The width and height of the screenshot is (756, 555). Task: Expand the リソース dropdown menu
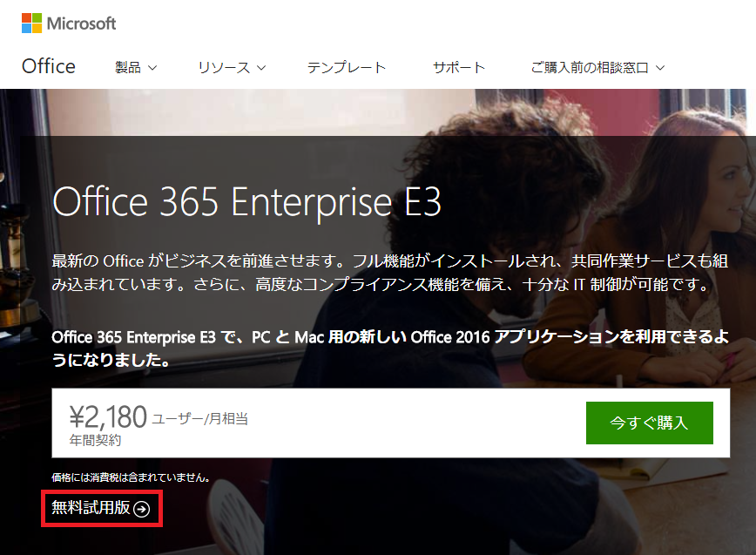click(x=232, y=67)
